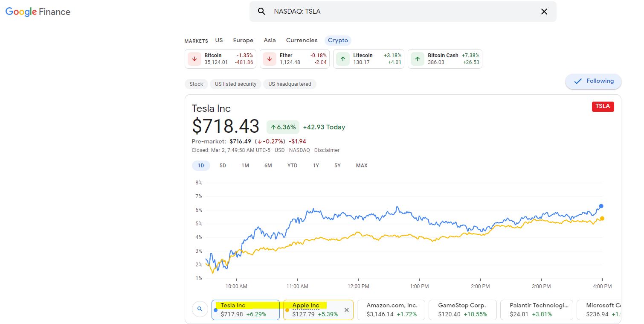Screen dimensions: 644x324
Task: Click the +42.93 Today text
Action: tap(324, 127)
